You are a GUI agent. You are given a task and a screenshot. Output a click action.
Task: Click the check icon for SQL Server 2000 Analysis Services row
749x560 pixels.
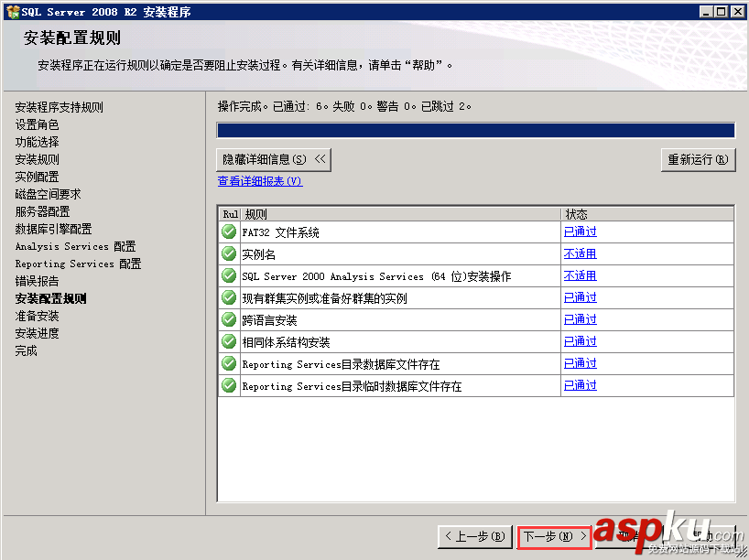229,275
